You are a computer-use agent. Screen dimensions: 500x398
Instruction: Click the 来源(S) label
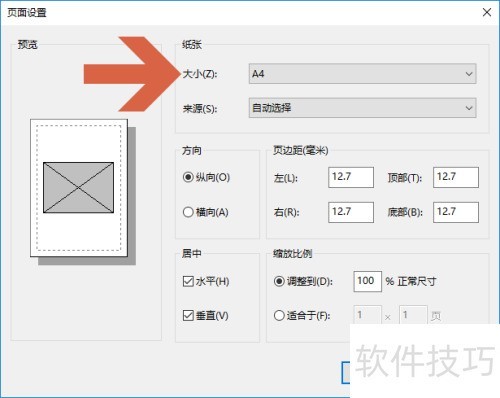click(x=200, y=108)
